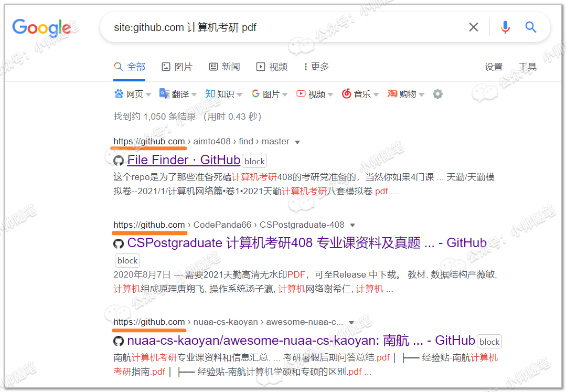Screen dimensions: 566x392
Task: Open the nuaa-cs-kaoyan/awesome-nuaa-cs-kaoyan result
Action: (301, 341)
